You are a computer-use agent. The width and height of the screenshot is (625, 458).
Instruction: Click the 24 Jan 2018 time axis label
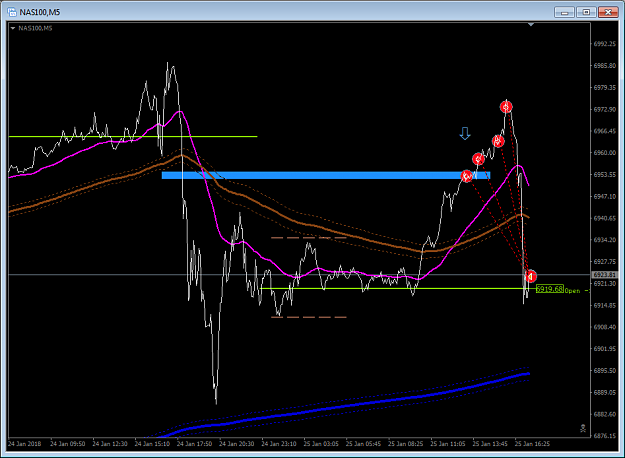pyautogui.click(x=24, y=444)
